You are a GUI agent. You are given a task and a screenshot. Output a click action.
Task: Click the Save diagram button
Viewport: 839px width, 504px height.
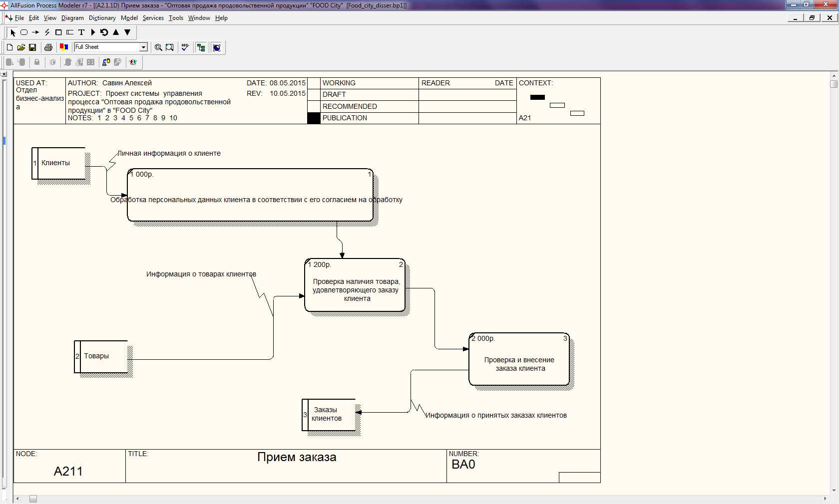pyautogui.click(x=32, y=47)
